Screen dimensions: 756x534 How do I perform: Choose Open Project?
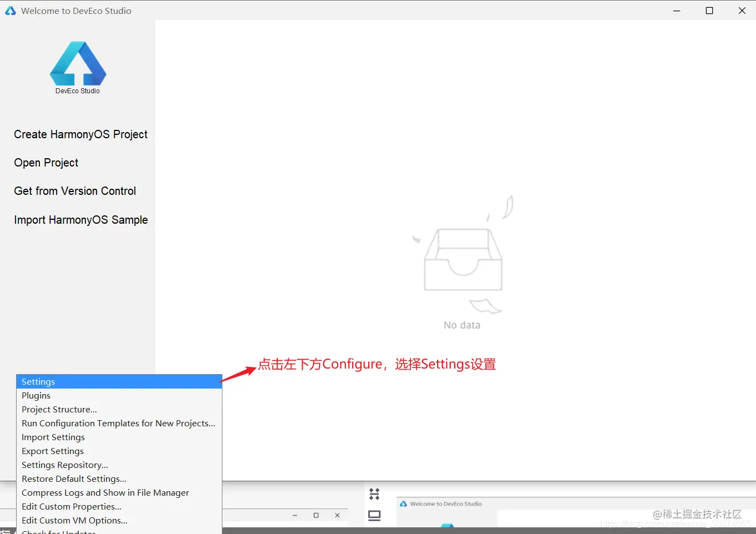click(x=46, y=163)
